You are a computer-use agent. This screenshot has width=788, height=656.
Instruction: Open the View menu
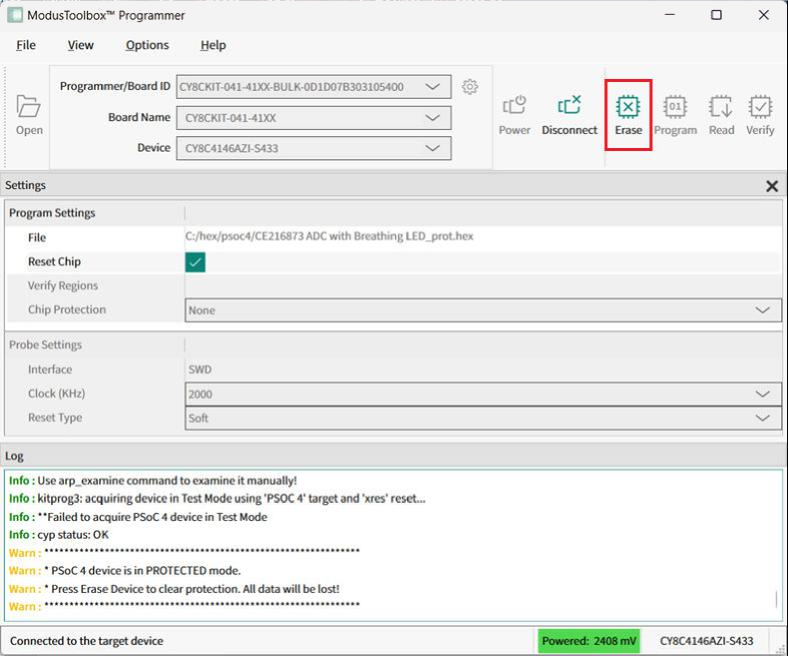(80, 45)
